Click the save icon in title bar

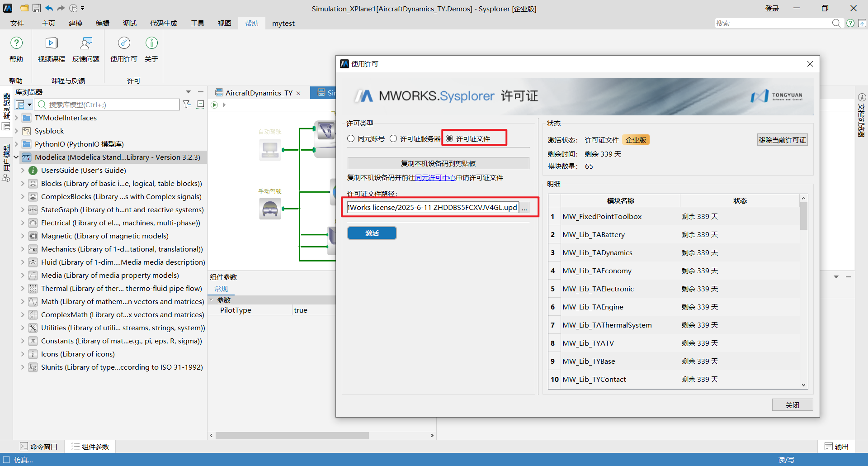37,8
